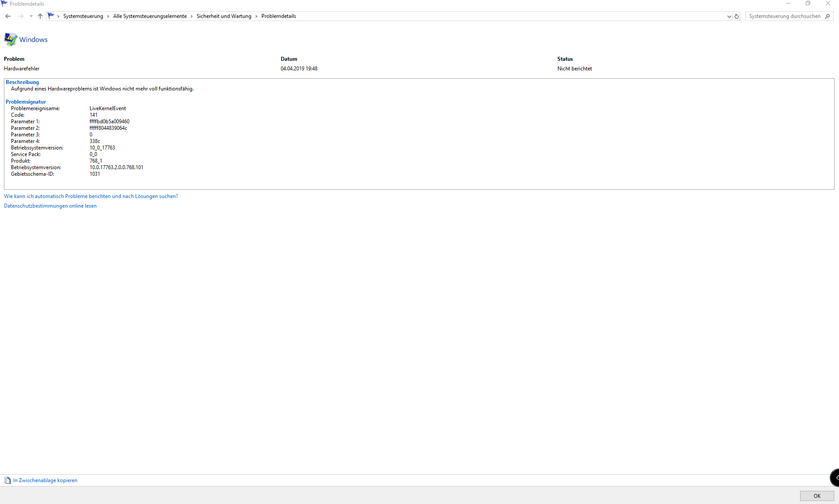Go up one level with up arrow
This screenshot has height=504, width=839.
[40, 16]
